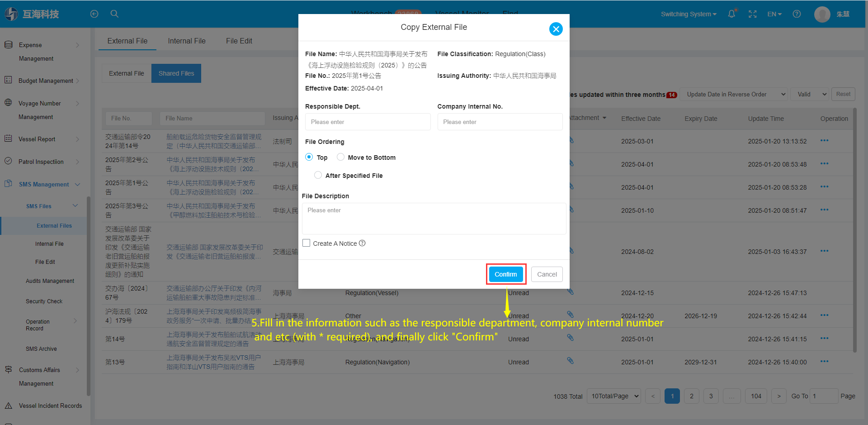Image resolution: width=868 pixels, height=425 pixels.
Task: Open Security Check in sidebar
Action: click(x=44, y=301)
